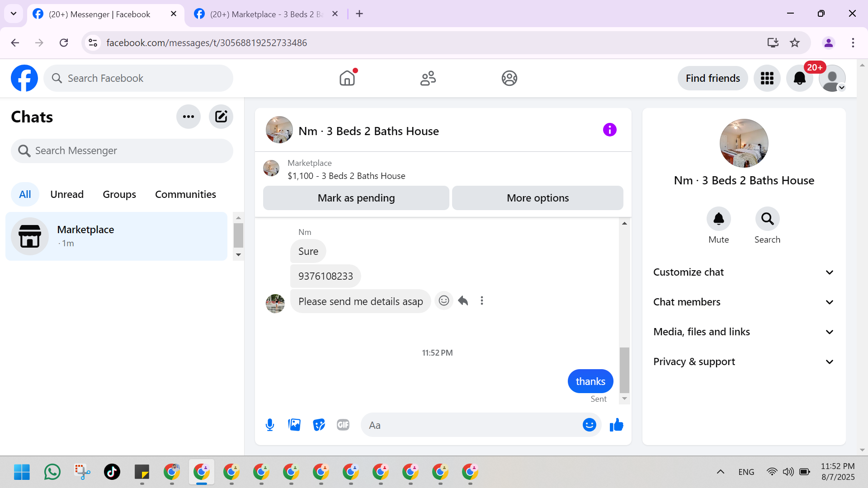868x488 pixels.
Task: Expand the Chat members section
Action: click(x=744, y=302)
